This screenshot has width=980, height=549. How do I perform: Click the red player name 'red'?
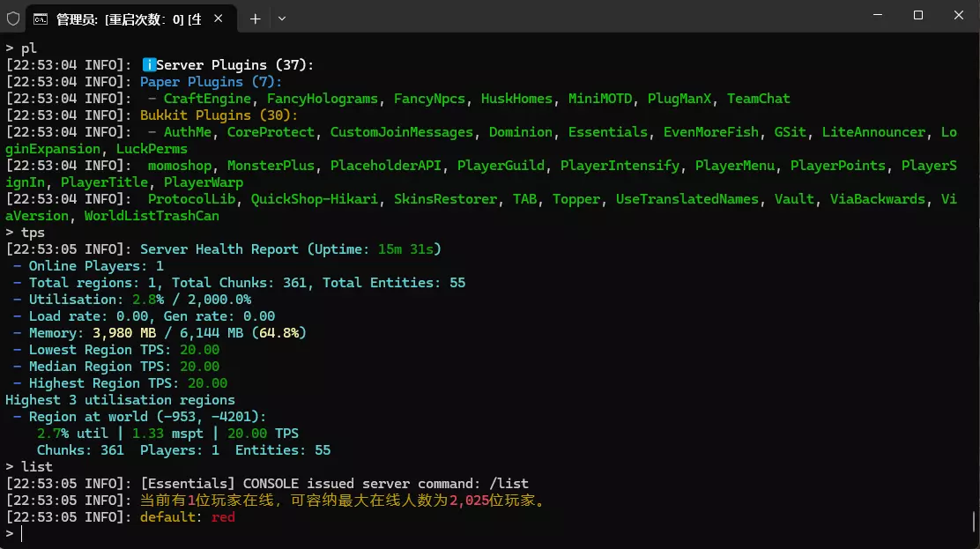[x=223, y=518]
